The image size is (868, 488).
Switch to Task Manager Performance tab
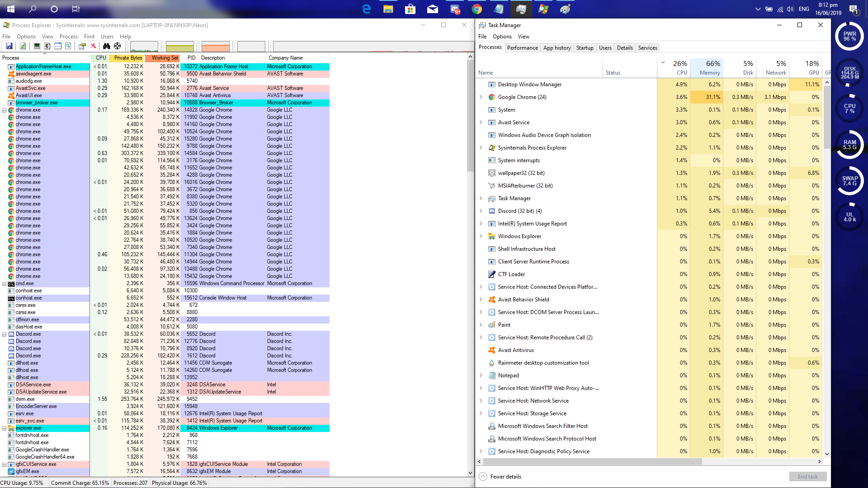522,48
